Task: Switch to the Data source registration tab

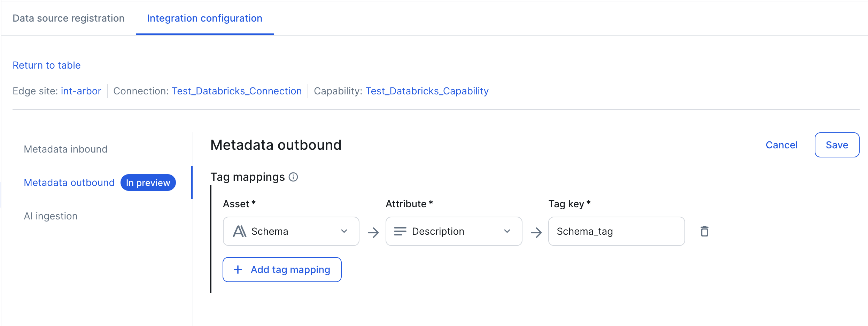Action: click(x=69, y=18)
